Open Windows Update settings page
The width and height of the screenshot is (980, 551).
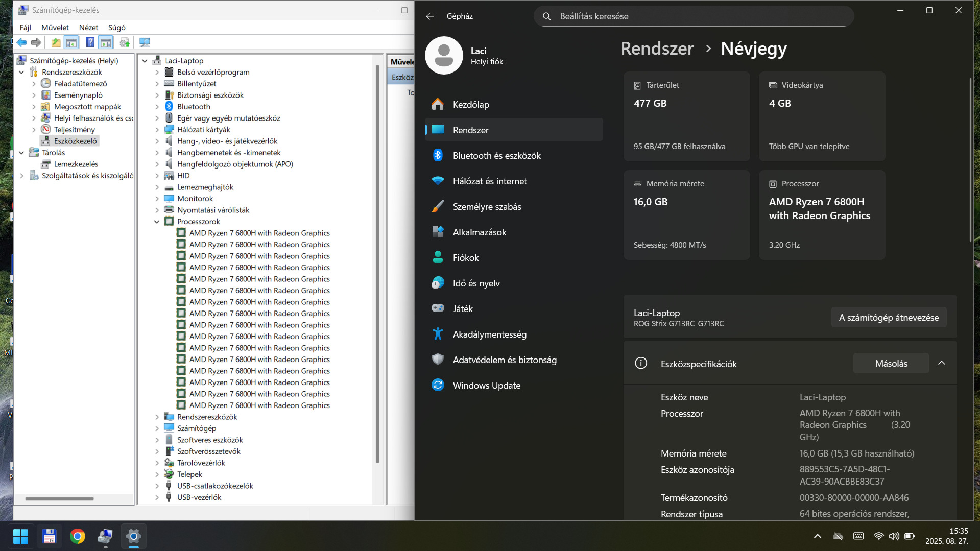(x=514, y=385)
